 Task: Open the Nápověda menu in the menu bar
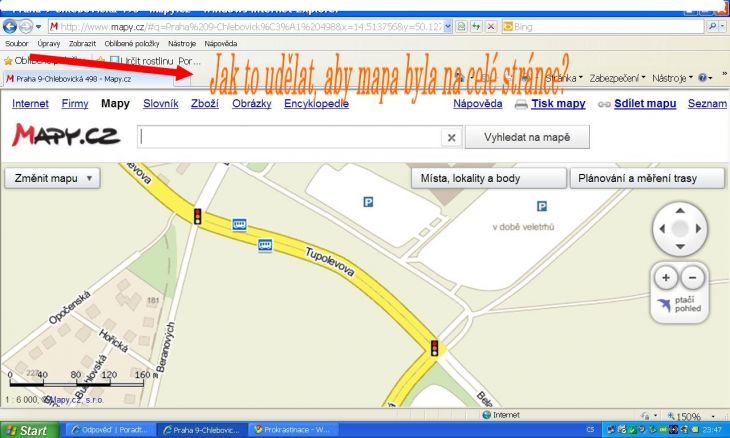221,43
